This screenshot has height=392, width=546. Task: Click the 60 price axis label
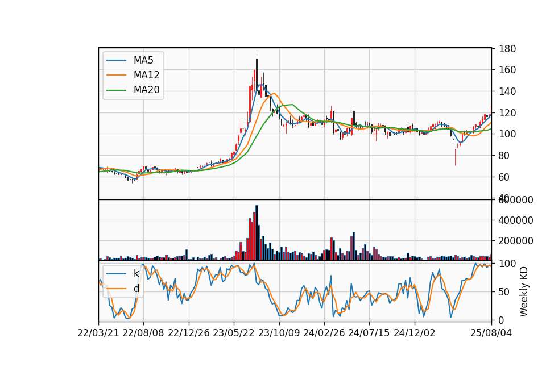(504, 177)
